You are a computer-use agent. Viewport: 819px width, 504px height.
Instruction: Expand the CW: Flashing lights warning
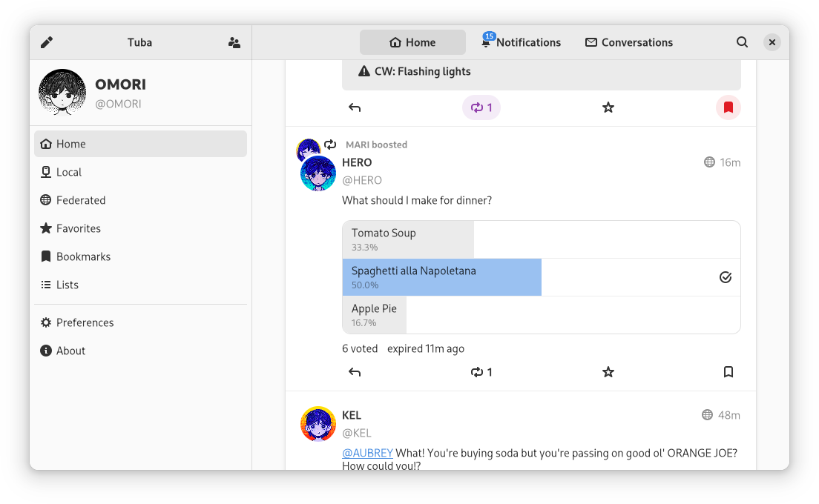pos(541,73)
